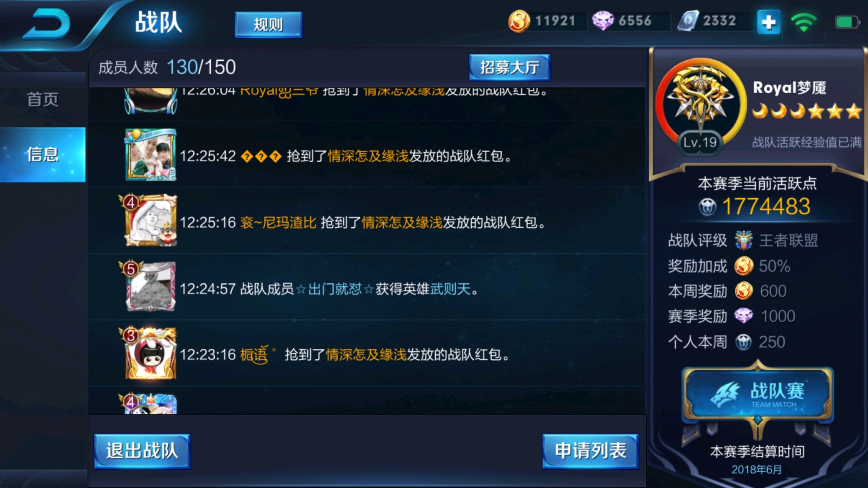The height and width of the screenshot is (488, 868).
Task: Click the 退出战队 leave team button
Action: pyautogui.click(x=142, y=451)
